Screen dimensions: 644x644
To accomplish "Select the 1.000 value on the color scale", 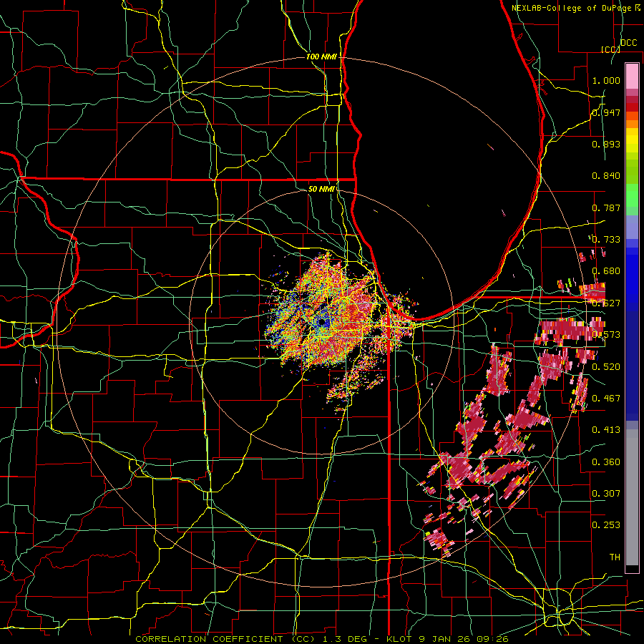I will (x=606, y=80).
